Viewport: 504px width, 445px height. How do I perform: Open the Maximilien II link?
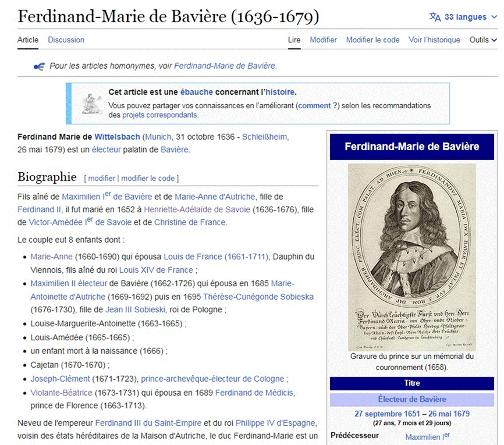tap(53, 283)
